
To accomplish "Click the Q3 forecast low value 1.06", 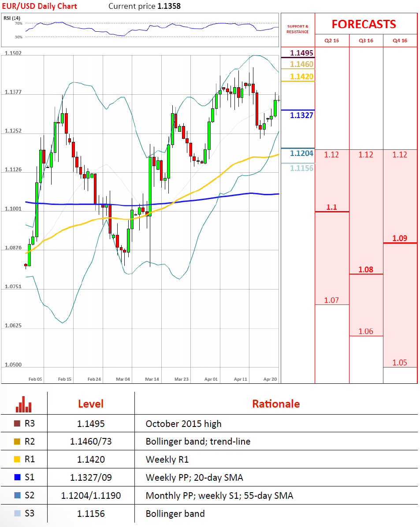I will click(366, 331).
